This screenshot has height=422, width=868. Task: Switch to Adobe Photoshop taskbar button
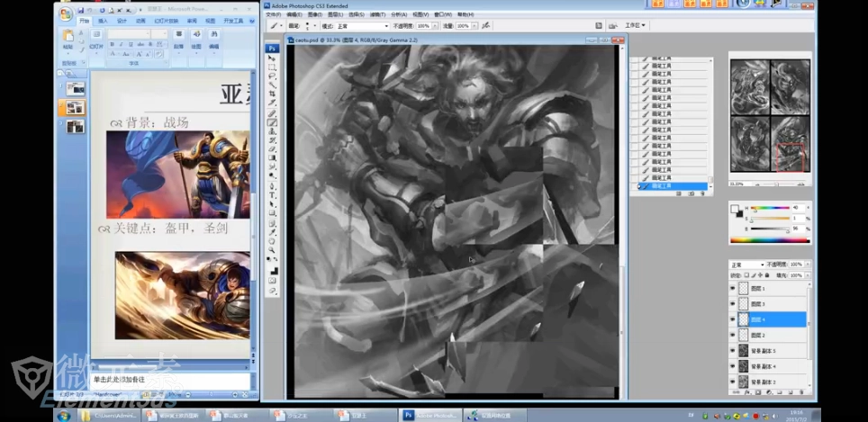pyautogui.click(x=428, y=415)
